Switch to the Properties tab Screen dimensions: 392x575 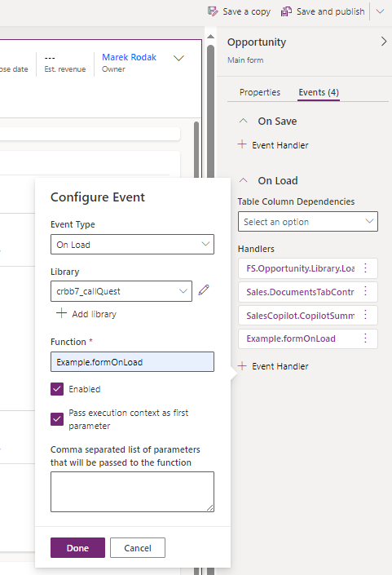click(260, 92)
